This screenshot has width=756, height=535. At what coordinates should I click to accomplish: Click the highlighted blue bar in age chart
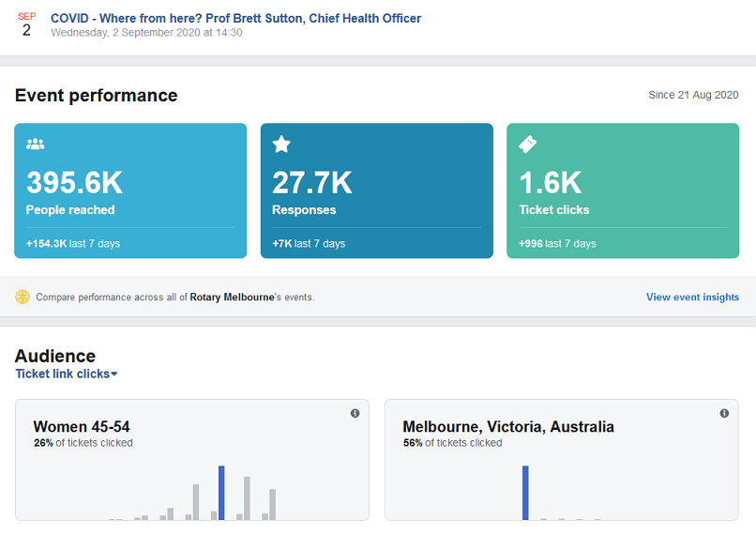tap(221, 492)
